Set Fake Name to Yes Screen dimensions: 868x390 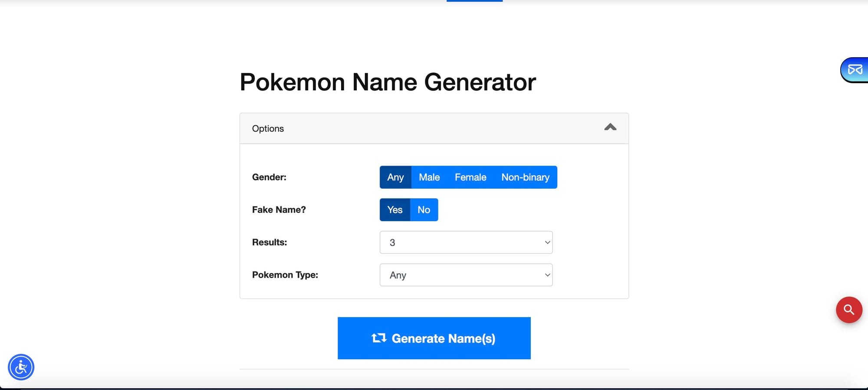tap(395, 210)
